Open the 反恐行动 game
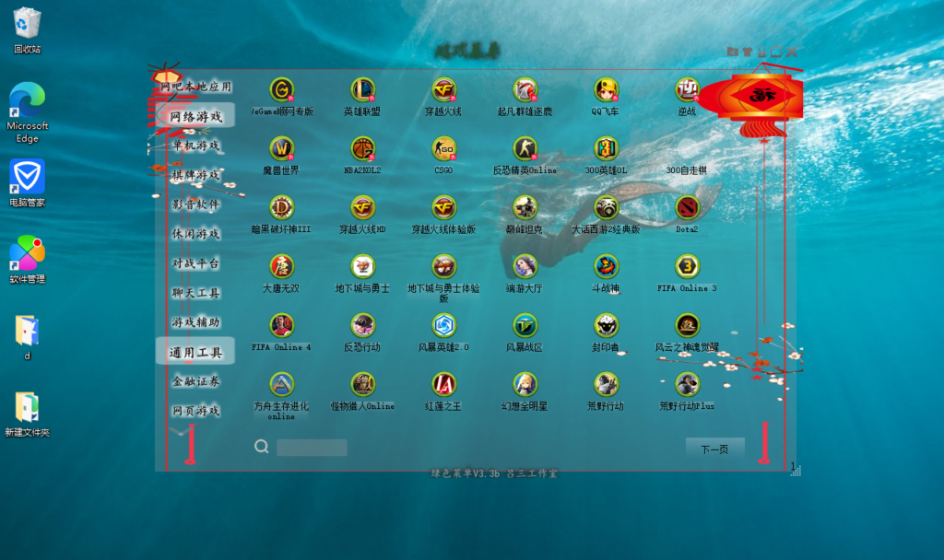 [x=362, y=326]
